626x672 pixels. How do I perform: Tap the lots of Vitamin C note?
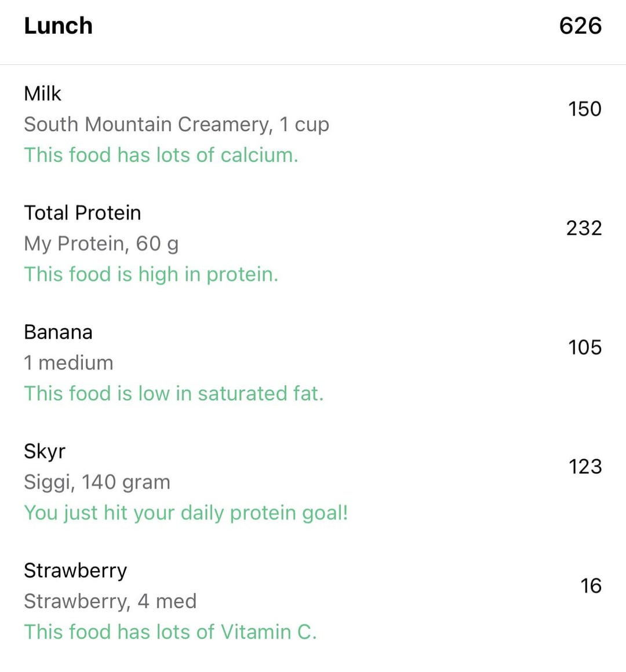tap(170, 631)
